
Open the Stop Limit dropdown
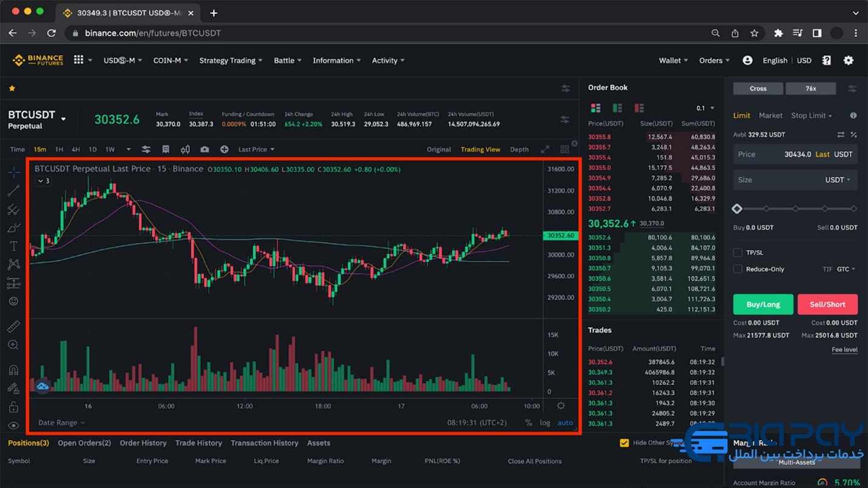tap(811, 115)
